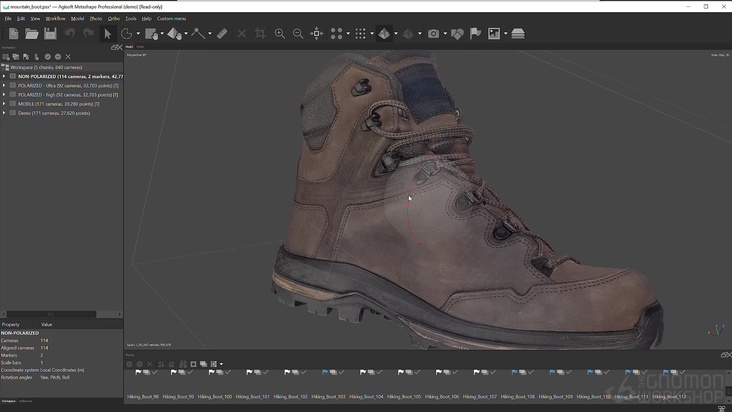Click the Show Images icon in toolbar
This screenshot has height=412, width=732.
pyautogui.click(x=493, y=34)
